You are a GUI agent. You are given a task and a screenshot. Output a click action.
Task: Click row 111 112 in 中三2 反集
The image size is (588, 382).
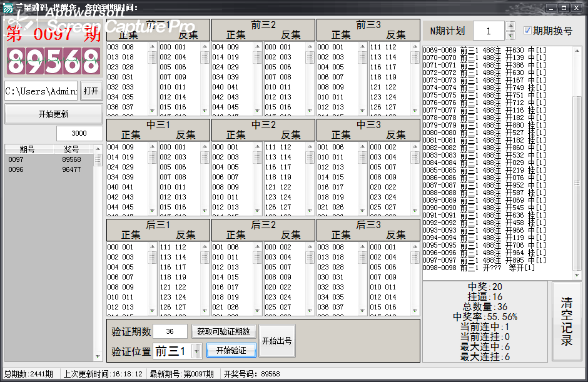[278, 147]
